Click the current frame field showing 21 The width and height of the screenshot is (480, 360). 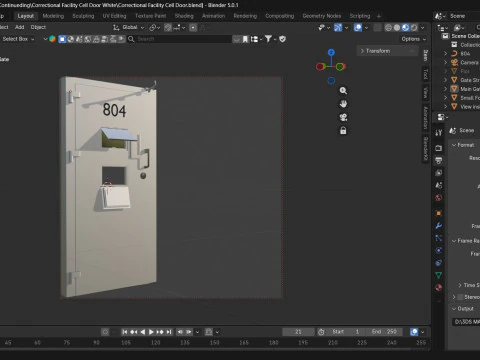(298, 332)
